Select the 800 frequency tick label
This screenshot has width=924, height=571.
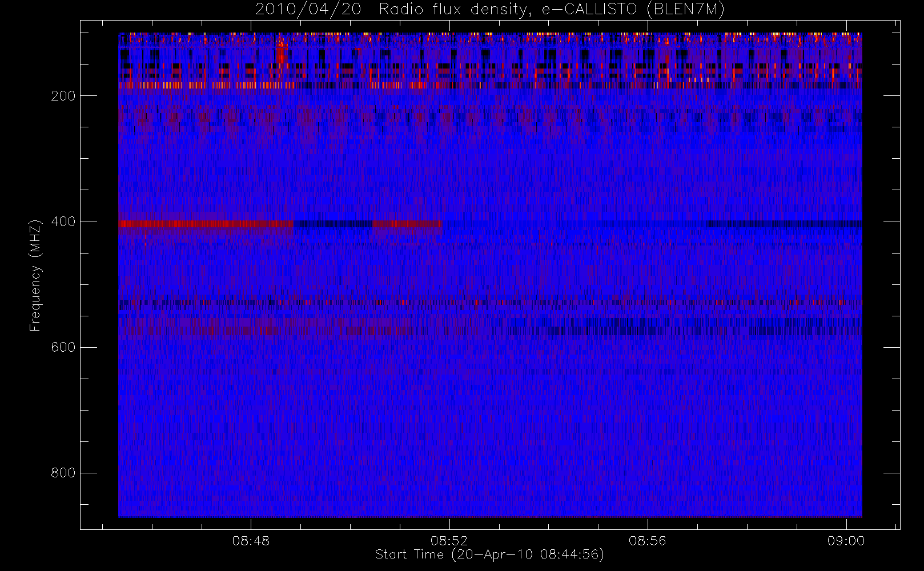click(63, 473)
